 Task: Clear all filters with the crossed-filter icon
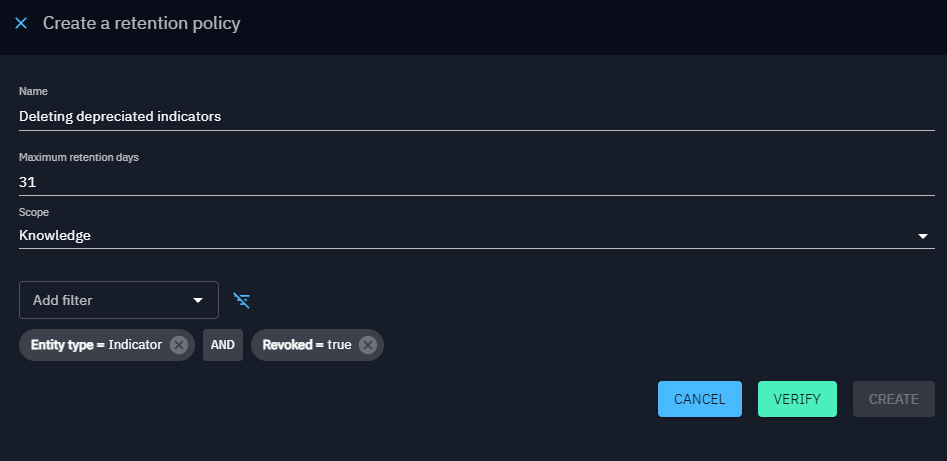click(242, 300)
